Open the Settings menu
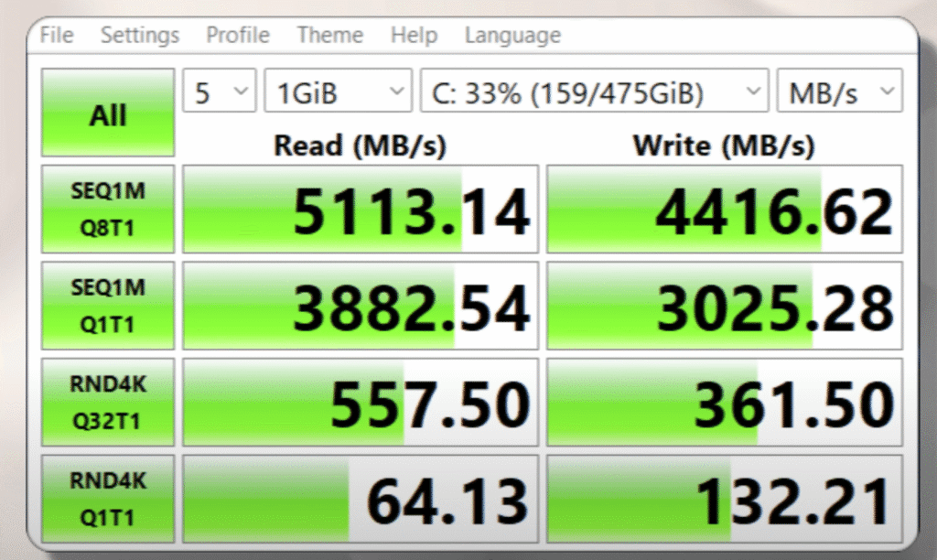Image resolution: width=937 pixels, height=560 pixels. [x=140, y=36]
